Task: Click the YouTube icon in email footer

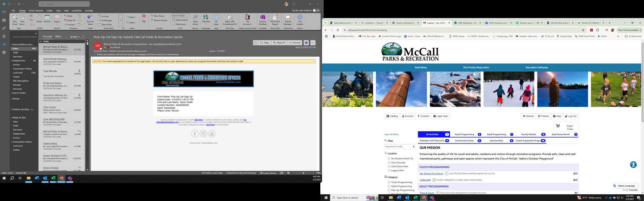Action: coord(212,133)
